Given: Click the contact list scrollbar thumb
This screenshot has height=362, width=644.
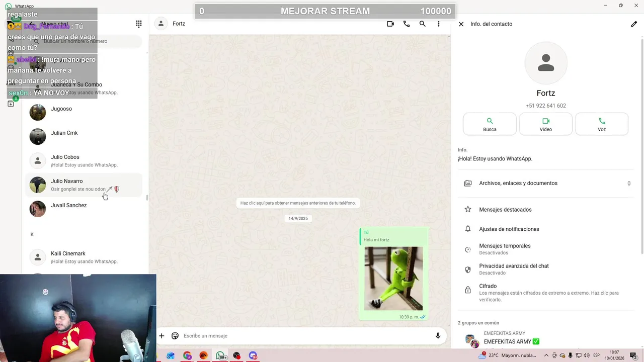Looking at the screenshot, I should 147,198.
